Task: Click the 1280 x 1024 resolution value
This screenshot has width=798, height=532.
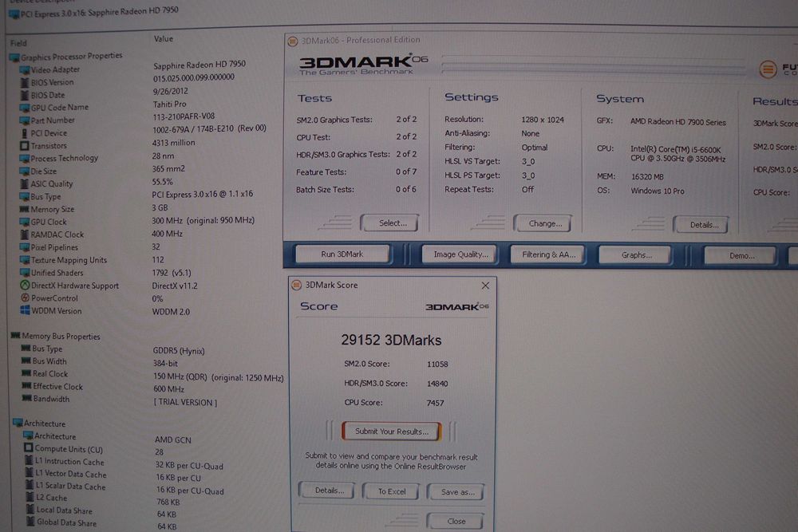Action: tap(543, 120)
